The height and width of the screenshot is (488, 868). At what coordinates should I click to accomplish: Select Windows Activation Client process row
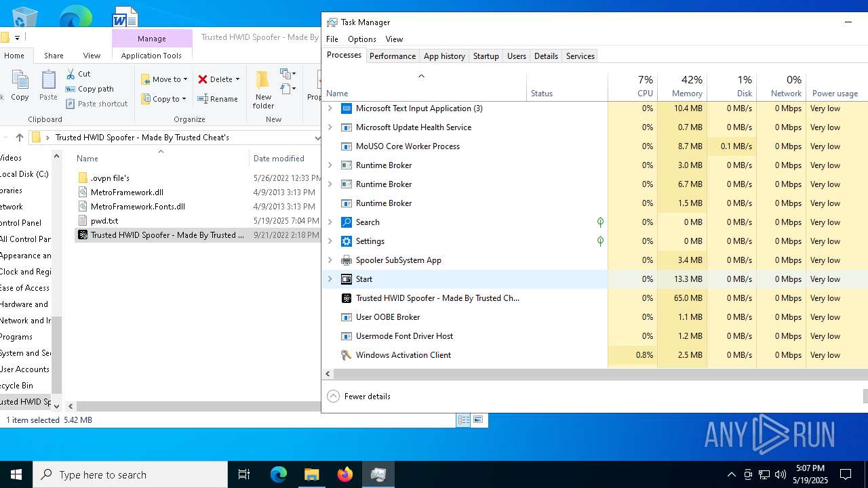(x=595, y=355)
